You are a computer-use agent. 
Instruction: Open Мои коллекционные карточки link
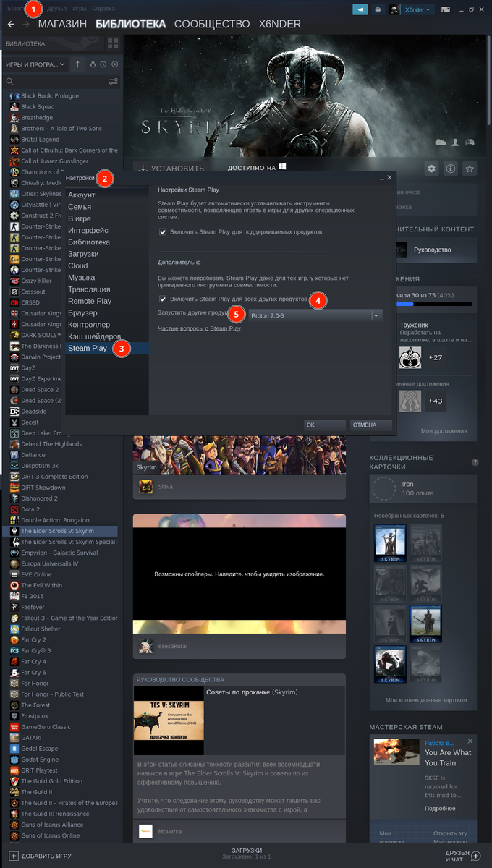[426, 700]
